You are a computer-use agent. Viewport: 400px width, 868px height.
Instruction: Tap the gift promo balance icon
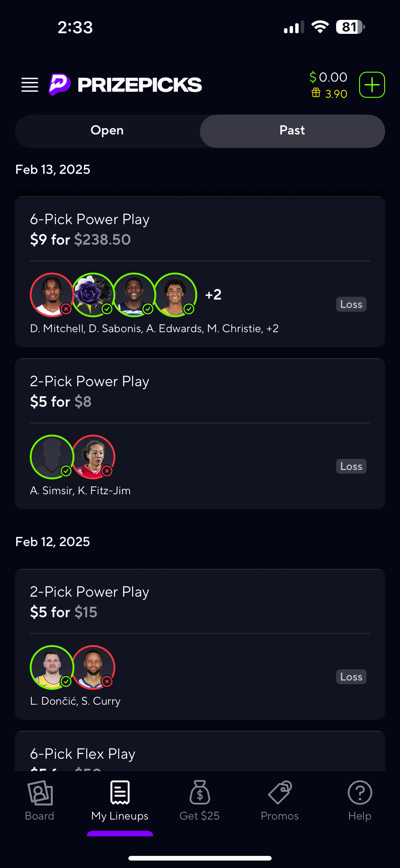(316, 93)
